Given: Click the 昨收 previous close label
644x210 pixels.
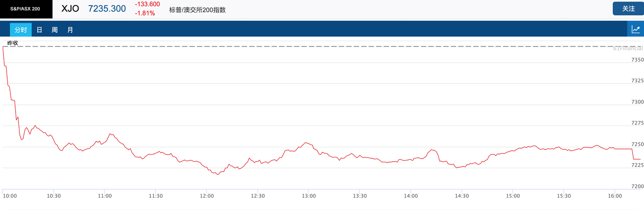Looking at the screenshot, I should point(13,43).
